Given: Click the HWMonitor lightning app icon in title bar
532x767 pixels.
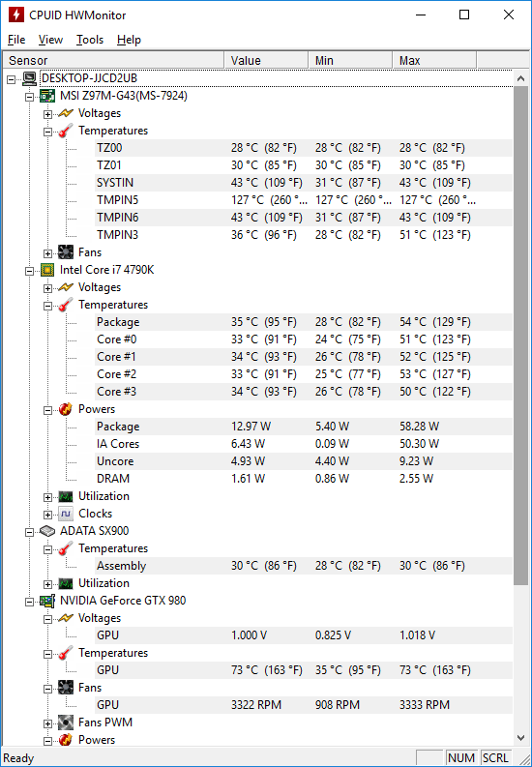Looking at the screenshot, I should point(16,15).
